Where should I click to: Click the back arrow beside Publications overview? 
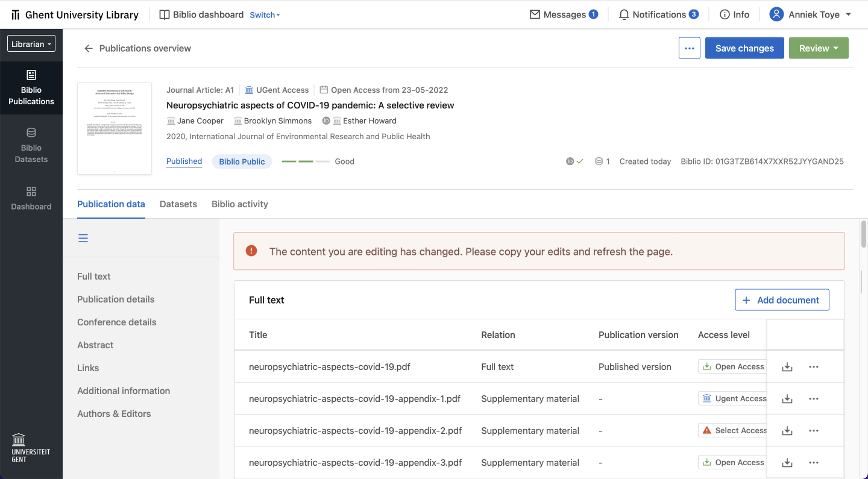tap(88, 48)
